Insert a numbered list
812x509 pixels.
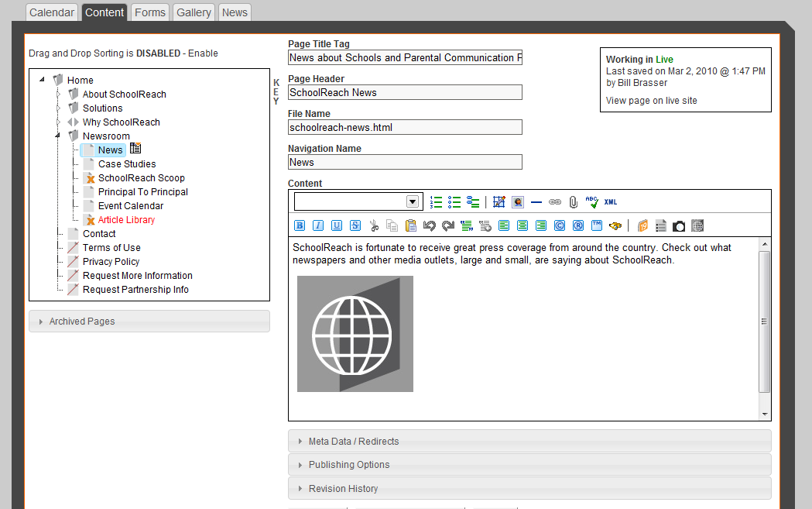pyautogui.click(x=436, y=202)
